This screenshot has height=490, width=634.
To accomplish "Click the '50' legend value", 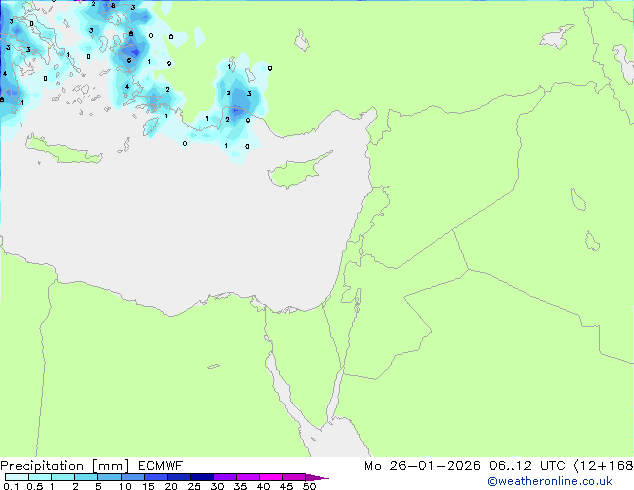I will point(309,486).
